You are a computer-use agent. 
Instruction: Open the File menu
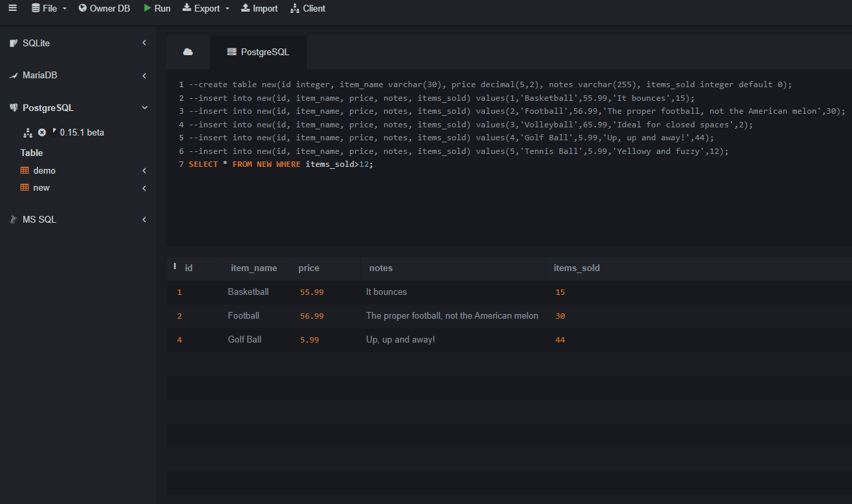click(x=49, y=8)
